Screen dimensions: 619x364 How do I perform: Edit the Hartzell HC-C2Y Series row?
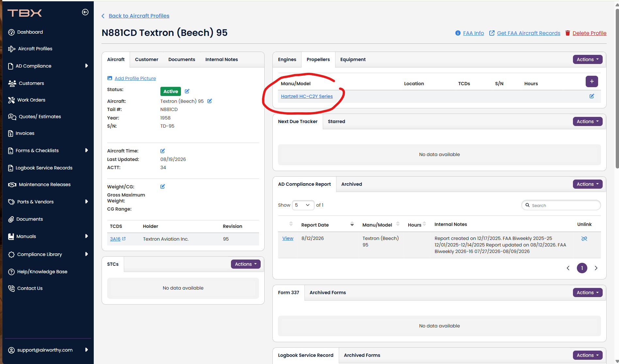coord(592,96)
